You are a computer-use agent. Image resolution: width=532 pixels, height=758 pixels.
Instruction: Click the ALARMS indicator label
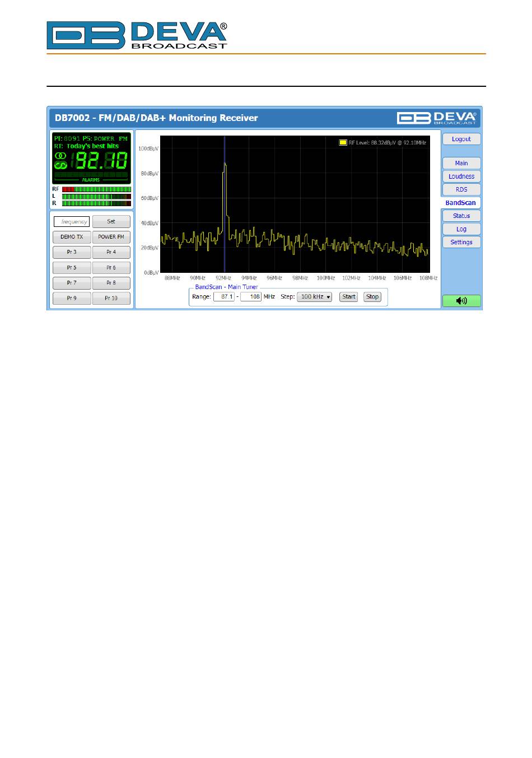[91, 180]
